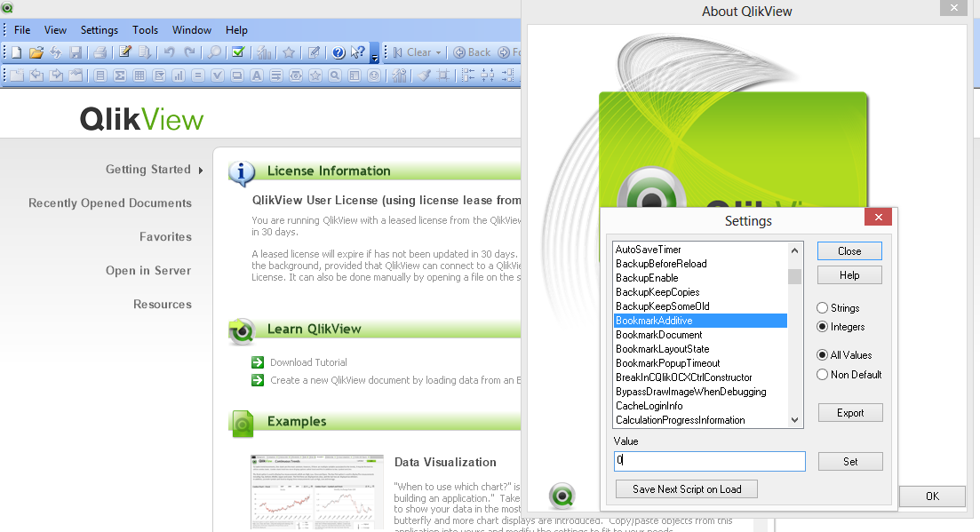Open the View menu
This screenshot has height=532, width=980.
pyautogui.click(x=55, y=30)
